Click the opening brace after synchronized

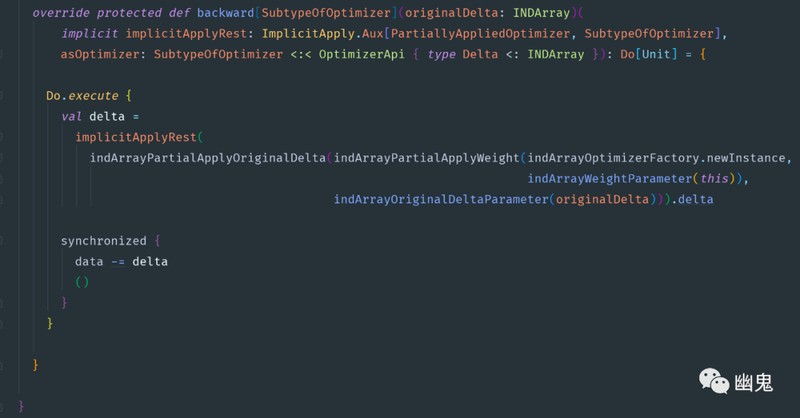pyautogui.click(x=157, y=241)
